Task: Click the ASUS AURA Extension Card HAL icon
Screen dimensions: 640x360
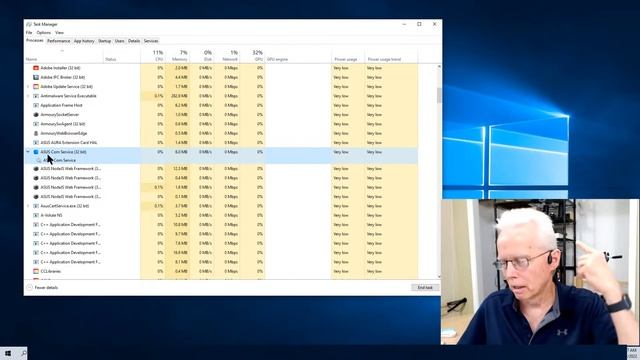Action: (x=36, y=142)
